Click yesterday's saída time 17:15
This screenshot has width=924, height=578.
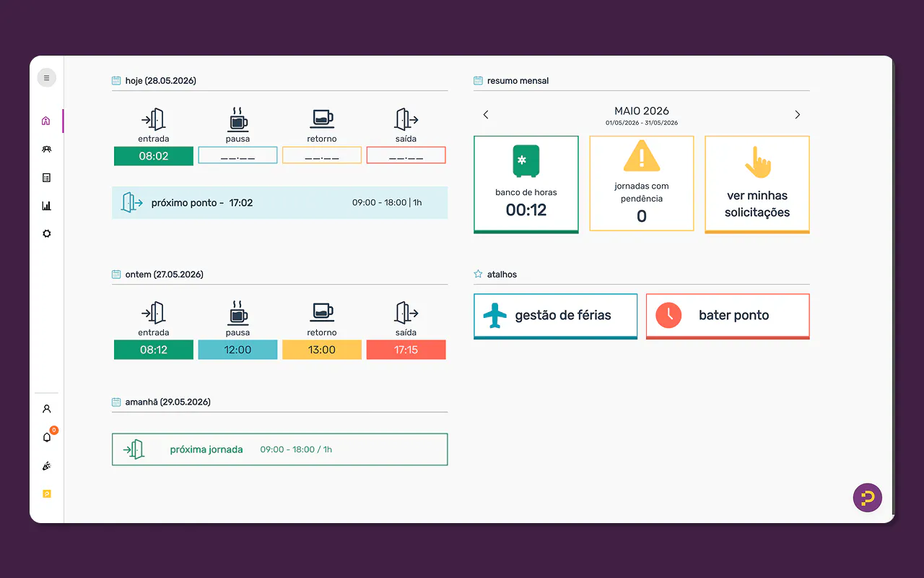click(x=406, y=350)
